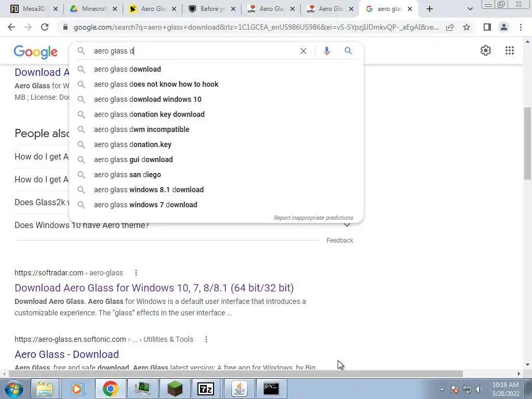
Task: Select suggestion 'aero glass gui download'
Action: coord(217,159)
